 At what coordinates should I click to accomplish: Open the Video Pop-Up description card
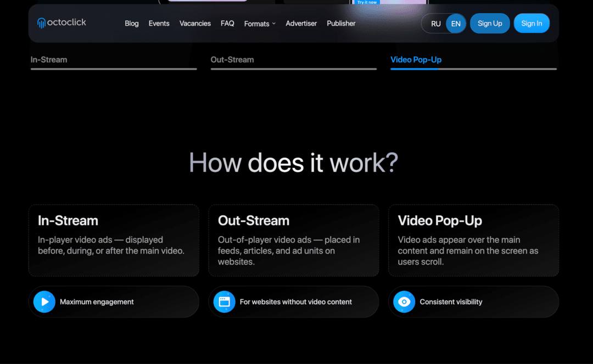473,240
